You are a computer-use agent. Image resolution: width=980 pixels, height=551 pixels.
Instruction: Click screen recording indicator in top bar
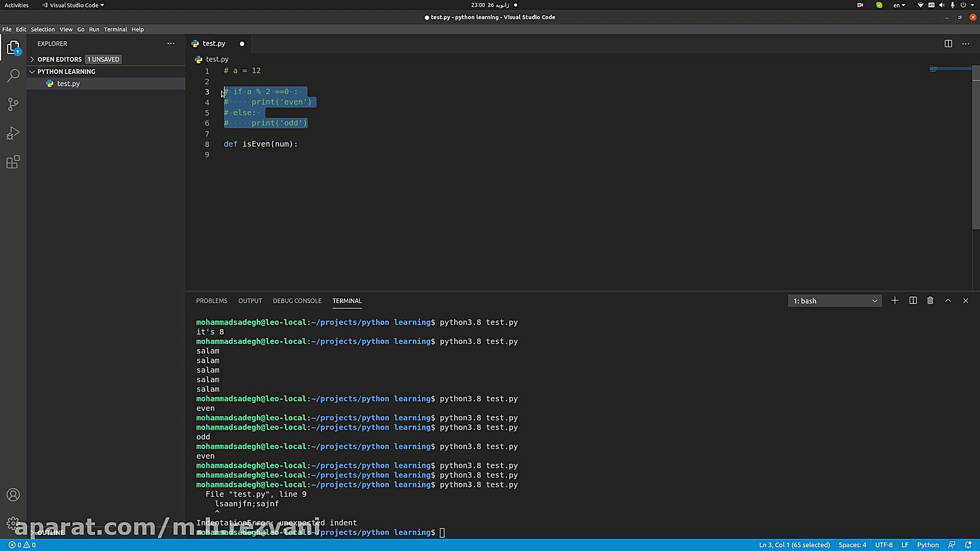860,5
